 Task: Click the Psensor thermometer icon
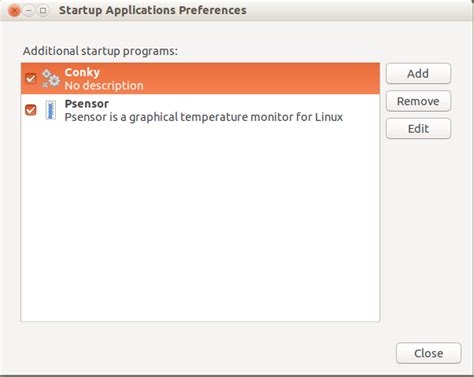51,110
